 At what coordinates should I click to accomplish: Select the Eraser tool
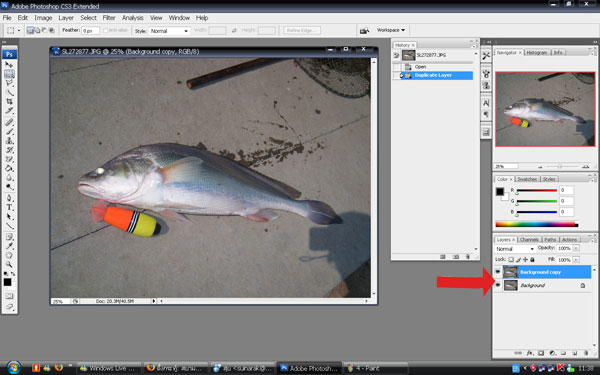click(x=9, y=159)
